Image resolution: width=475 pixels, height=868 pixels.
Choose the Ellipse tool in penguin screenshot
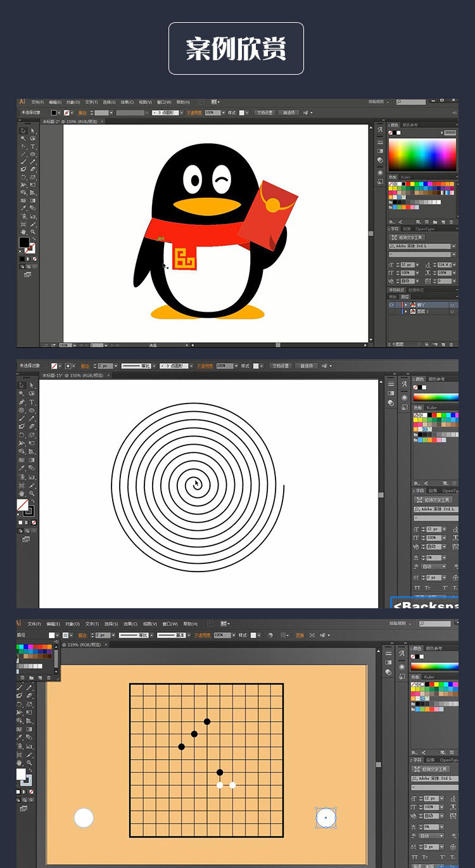33,154
